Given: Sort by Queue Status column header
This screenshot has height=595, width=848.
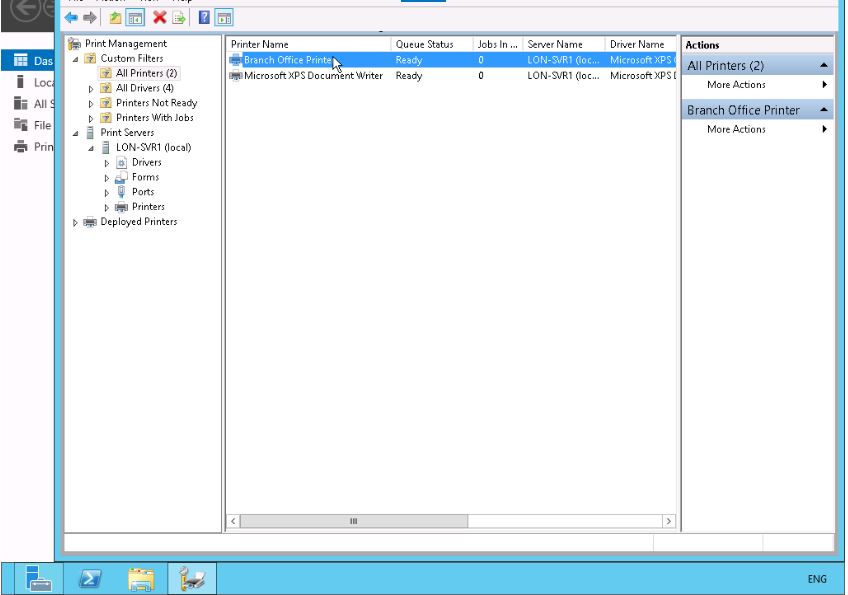Looking at the screenshot, I should pyautogui.click(x=432, y=44).
